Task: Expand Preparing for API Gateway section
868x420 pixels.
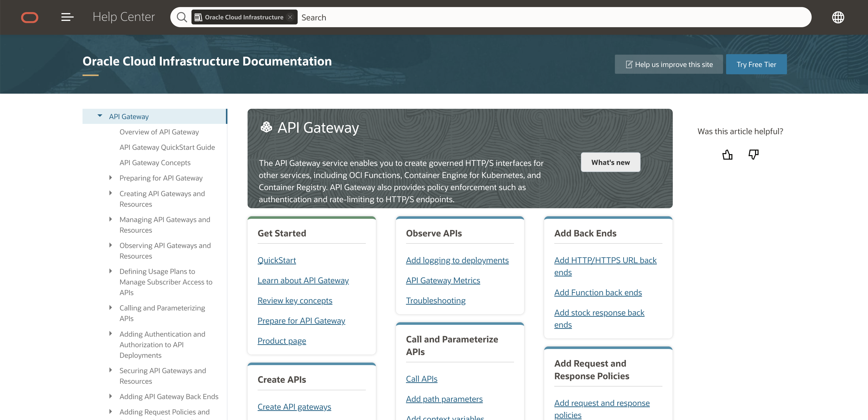Action: point(110,178)
